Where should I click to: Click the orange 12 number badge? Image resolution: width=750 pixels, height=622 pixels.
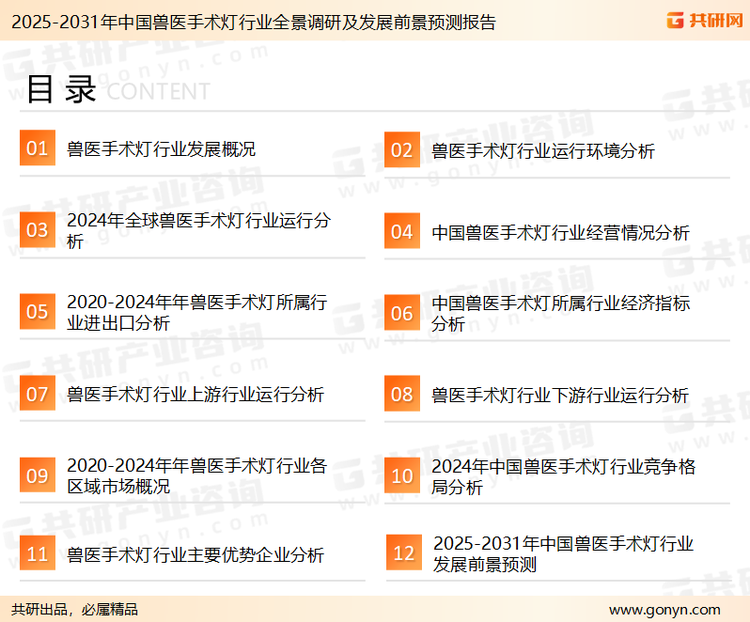[x=404, y=553]
